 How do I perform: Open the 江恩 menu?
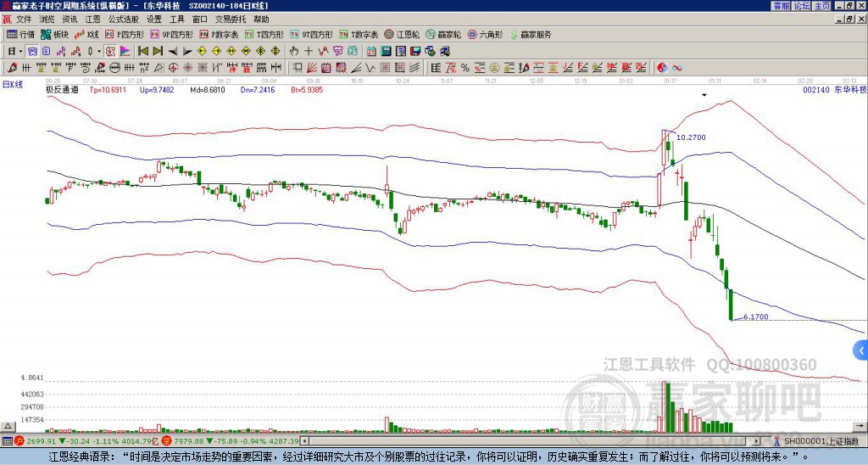92,20
